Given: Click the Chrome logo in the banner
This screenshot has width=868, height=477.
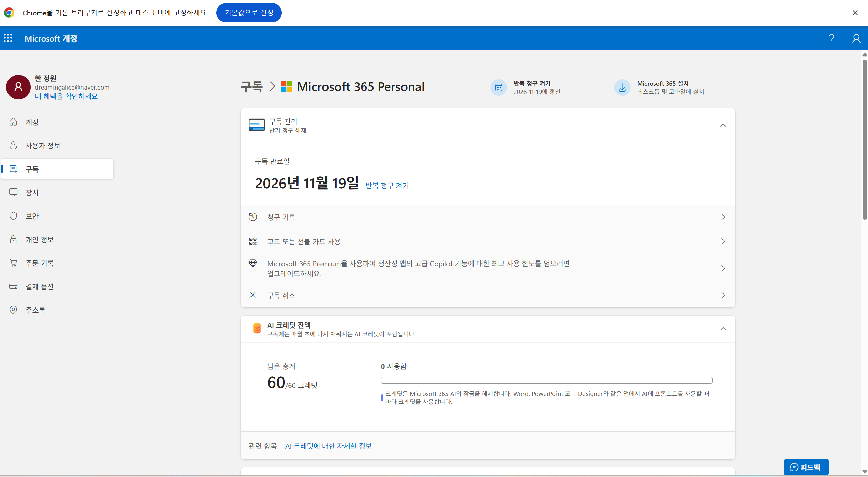Looking at the screenshot, I should [9, 13].
